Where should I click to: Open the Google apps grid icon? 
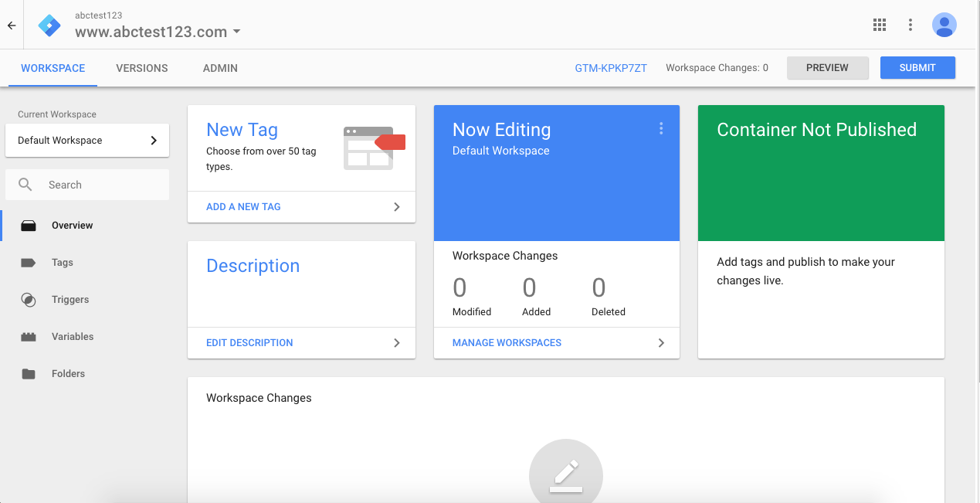click(x=880, y=25)
